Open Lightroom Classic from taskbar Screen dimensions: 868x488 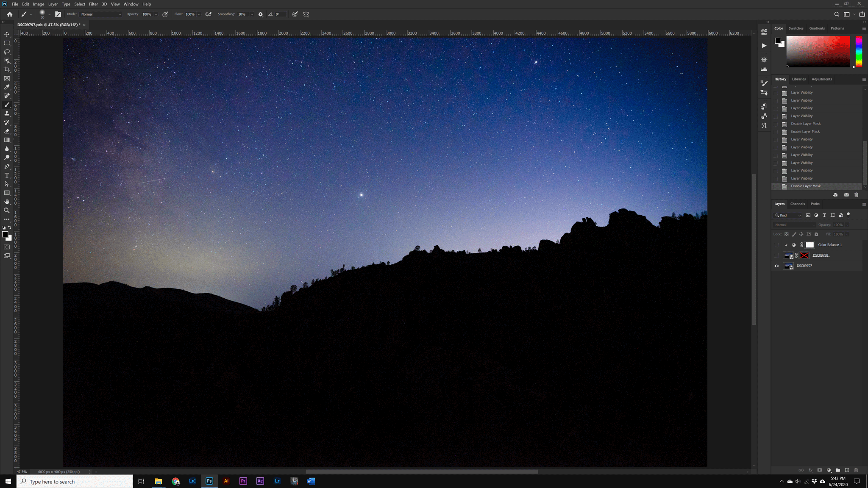(x=192, y=481)
